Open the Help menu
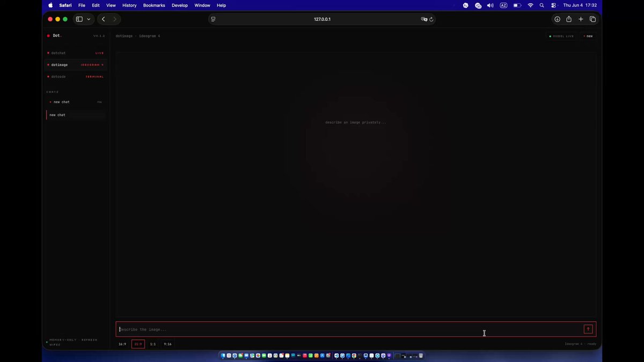644x362 pixels. (221, 5)
